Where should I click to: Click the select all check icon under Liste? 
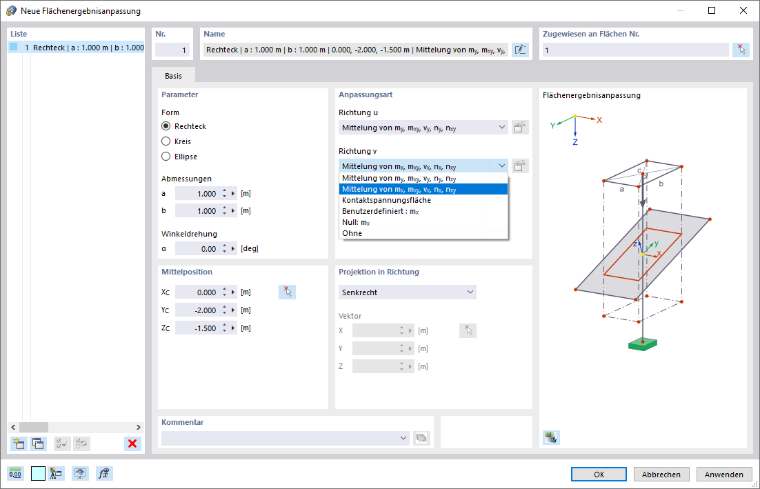pos(62,443)
